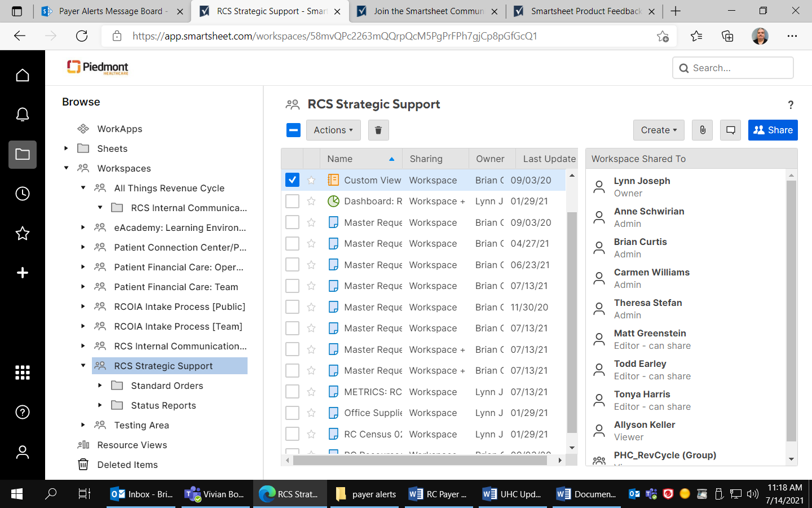The image size is (812, 508).
Task: Open a new browser tab
Action: coord(676,11)
